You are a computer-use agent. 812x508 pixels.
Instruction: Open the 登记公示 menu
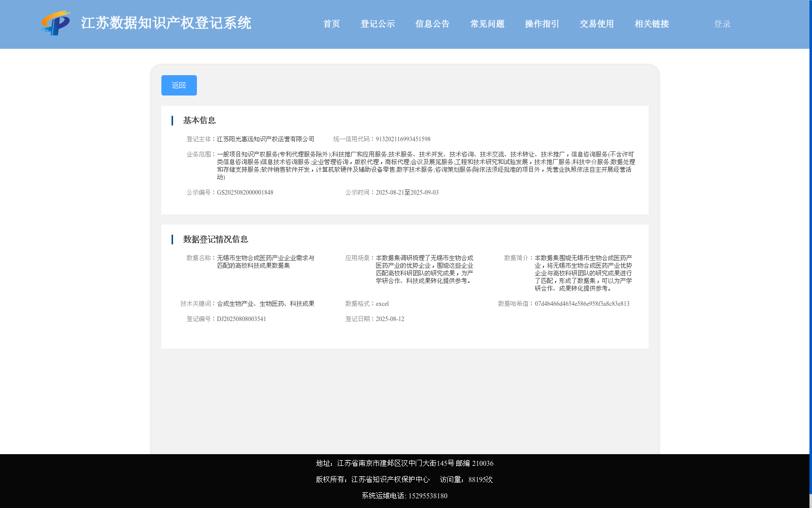[378, 24]
